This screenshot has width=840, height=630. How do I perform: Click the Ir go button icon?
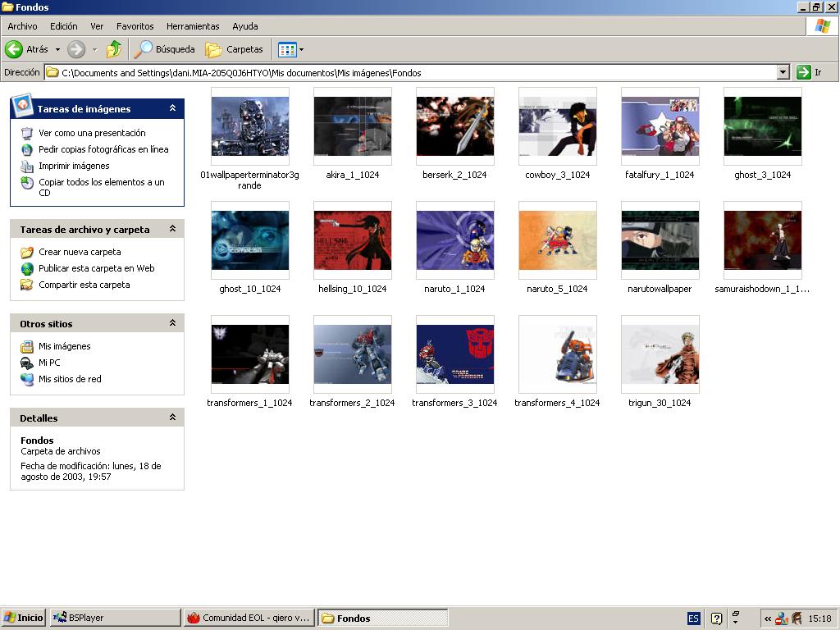tap(804, 72)
